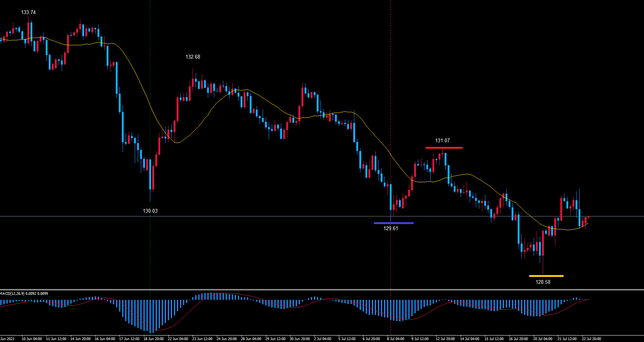Click the 8 Jul 04:00 time label
The width and height of the screenshot is (644, 342).
pyautogui.click(x=396, y=339)
